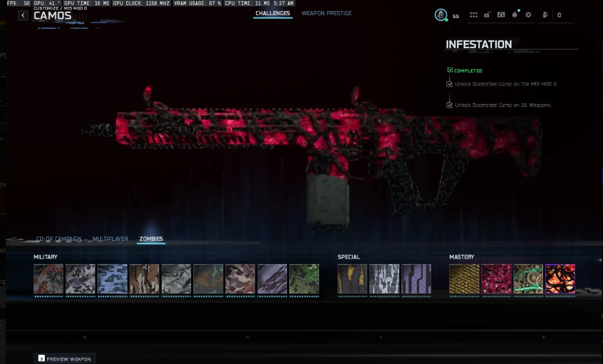Click the 'Unlock Doomsteel Camo on the M15 MOD 0' checkbox
The width and height of the screenshot is (603, 364).
coord(449,84)
